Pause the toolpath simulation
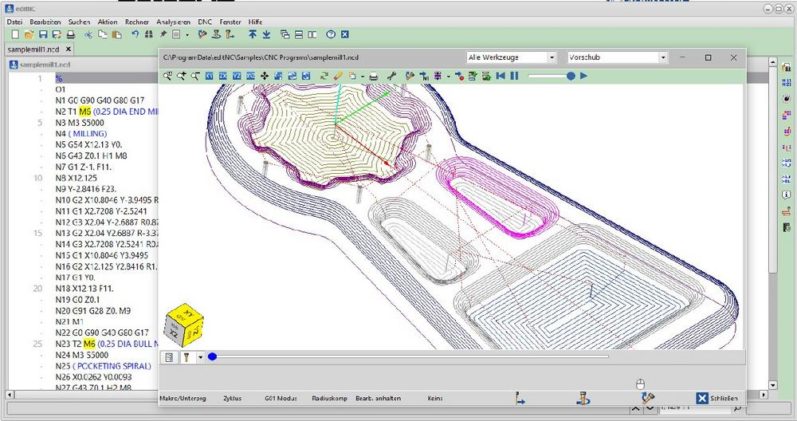This screenshot has width=797, height=421. 514,76
